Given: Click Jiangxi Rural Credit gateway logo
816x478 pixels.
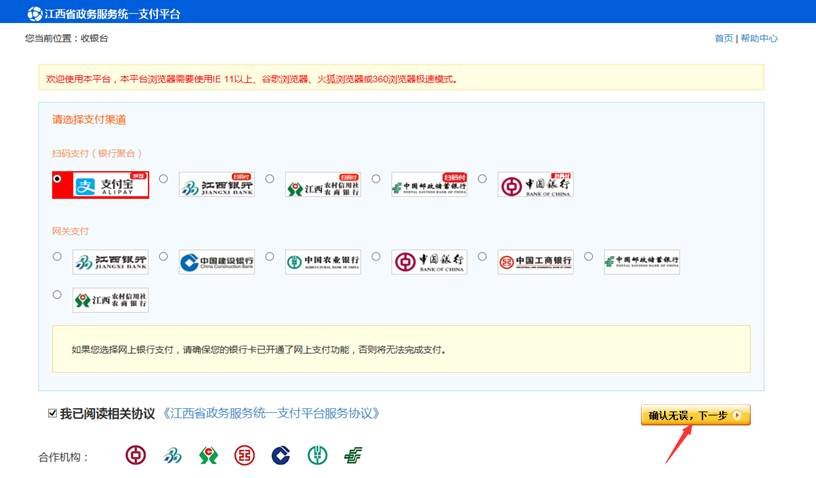Looking at the screenshot, I should [x=110, y=300].
